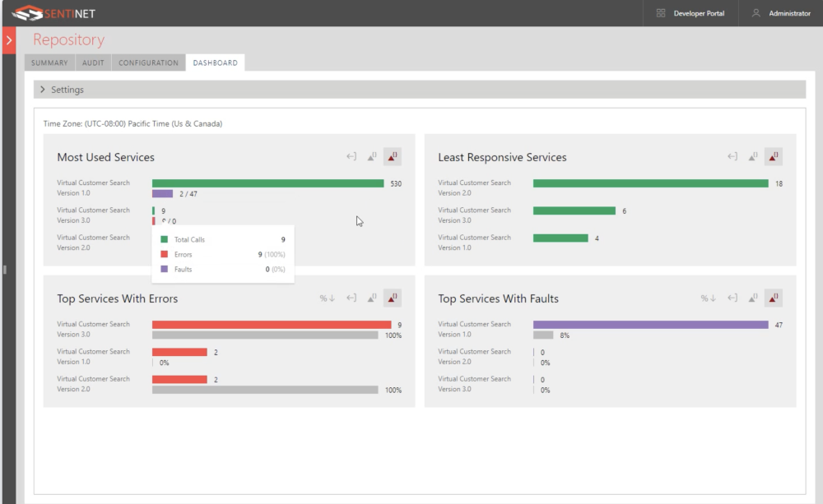
Task: Click the green 530 calls bar
Action: point(267,183)
